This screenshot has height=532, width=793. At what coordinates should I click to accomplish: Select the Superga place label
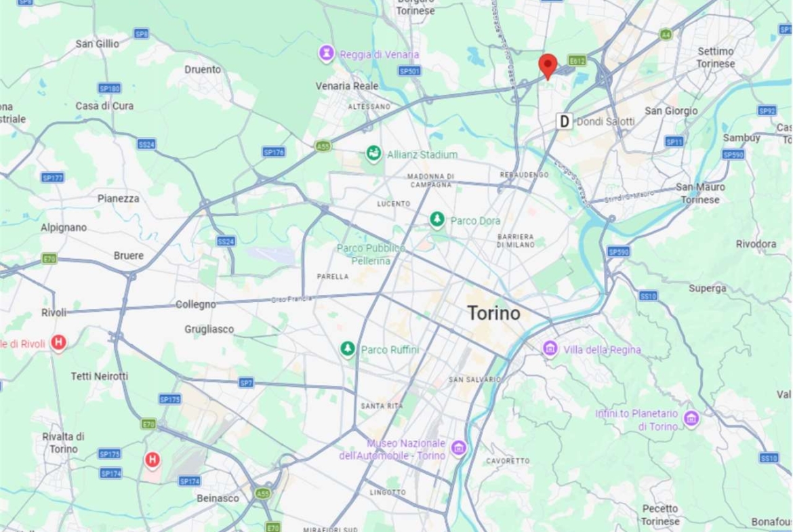click(707, 288)
